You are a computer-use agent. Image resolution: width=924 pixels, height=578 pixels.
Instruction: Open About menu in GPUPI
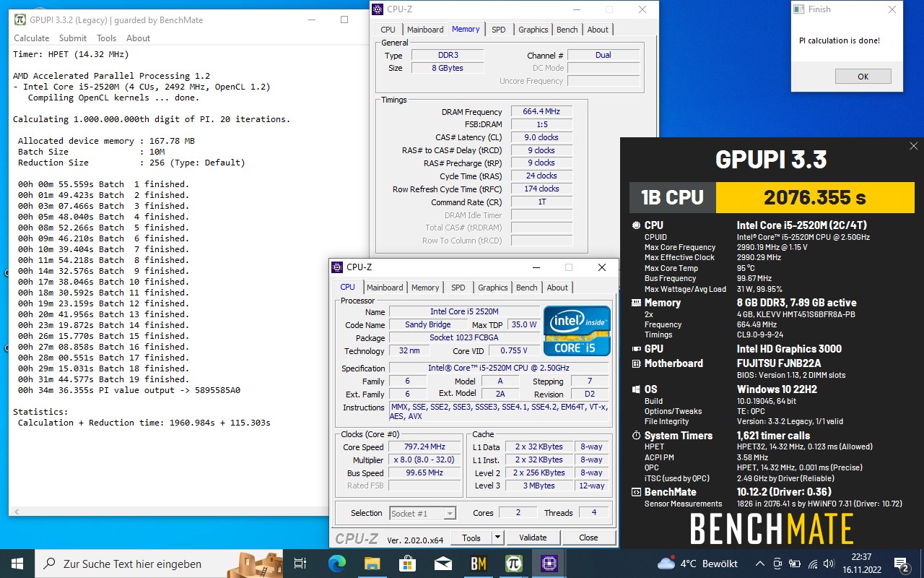click(x=138, y=38)
